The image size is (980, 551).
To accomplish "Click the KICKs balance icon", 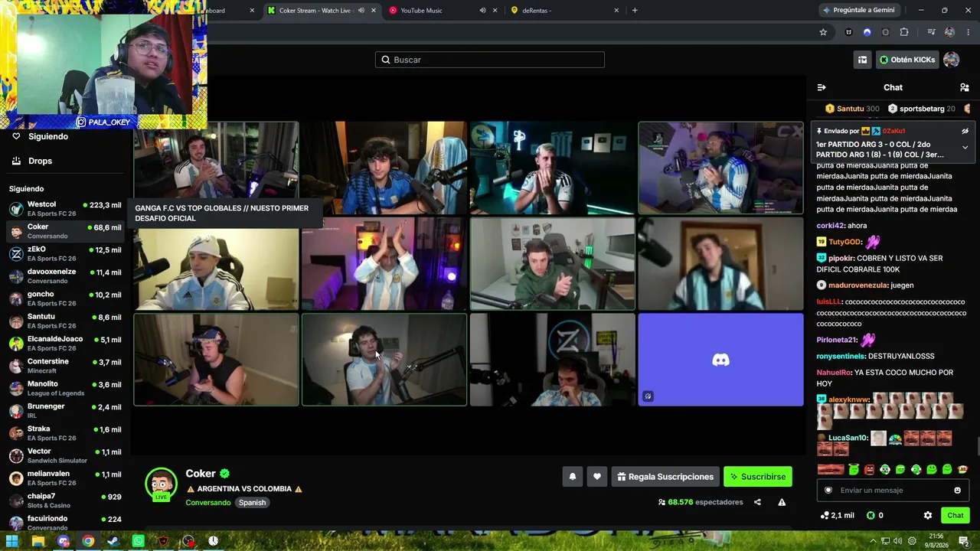I will tap(871, 515).
